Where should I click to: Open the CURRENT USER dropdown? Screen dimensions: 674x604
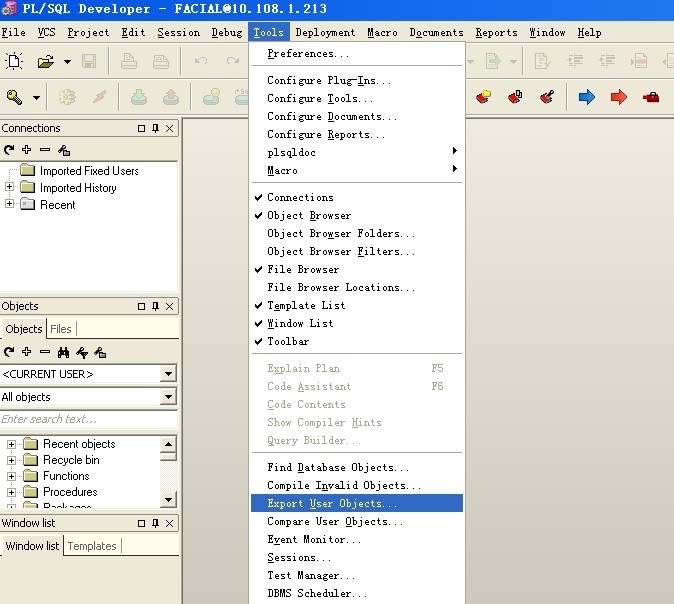point(168,374)
